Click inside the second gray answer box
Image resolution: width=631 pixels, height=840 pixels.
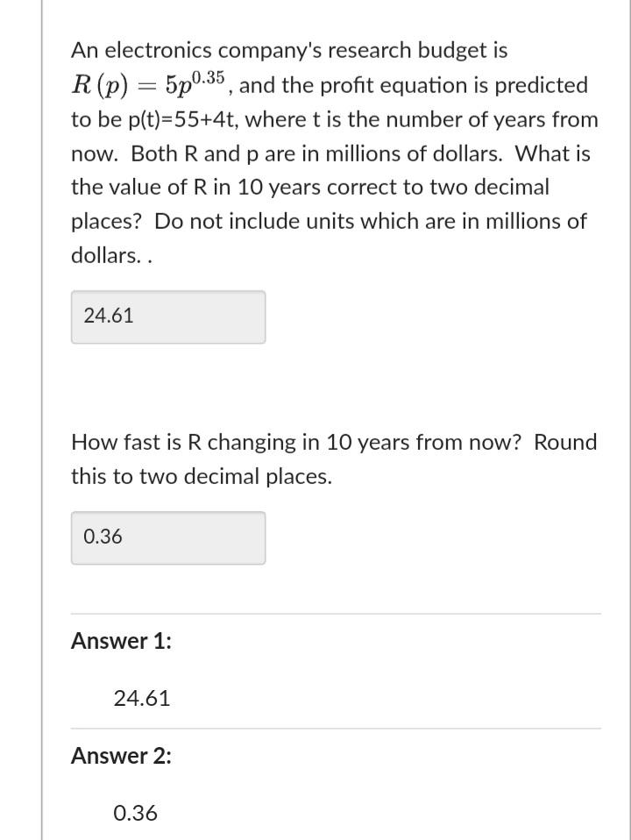pyautogui.click(x=167, y=537)
